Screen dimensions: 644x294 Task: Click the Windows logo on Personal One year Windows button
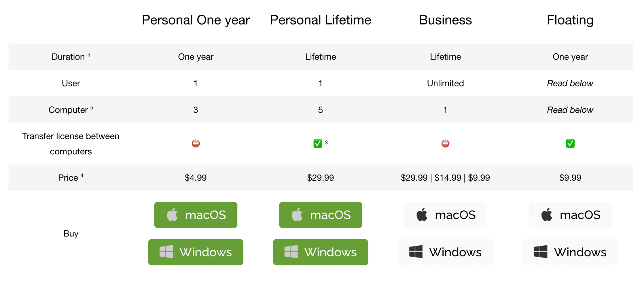tap(166, 252)
